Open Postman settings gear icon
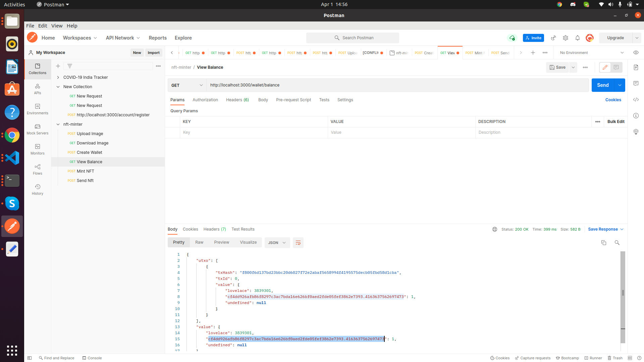The image size is (644, 362). [x=566, y=38]
